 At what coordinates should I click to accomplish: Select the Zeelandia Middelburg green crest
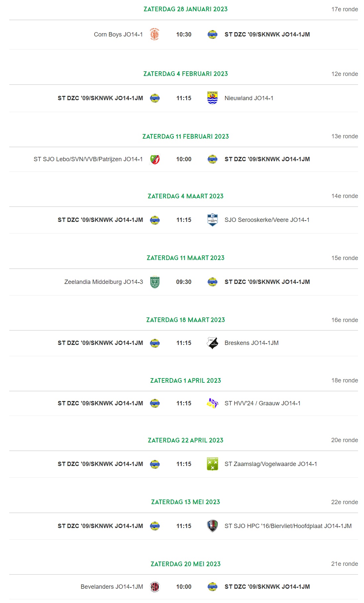(155, 282)
